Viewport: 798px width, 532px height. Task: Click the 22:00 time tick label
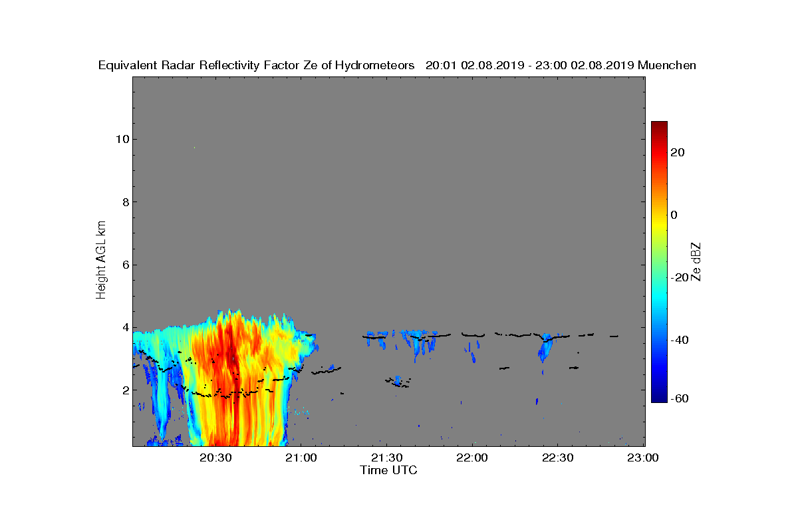click(x=473, y=458)
